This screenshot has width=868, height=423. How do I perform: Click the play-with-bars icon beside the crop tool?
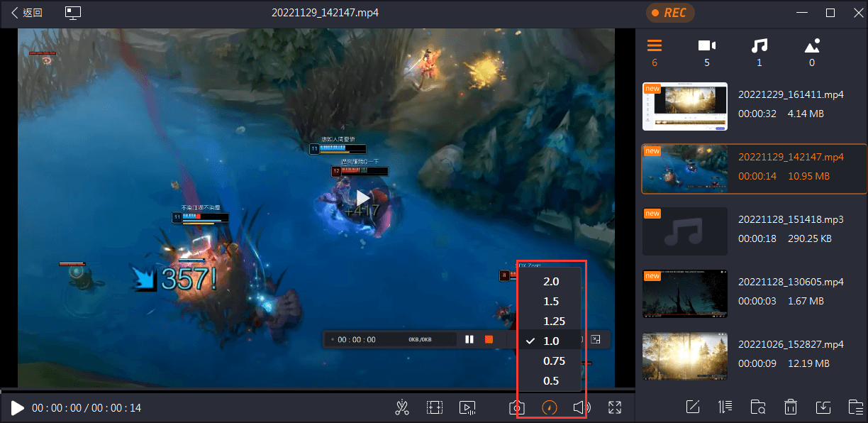[467, 407]
